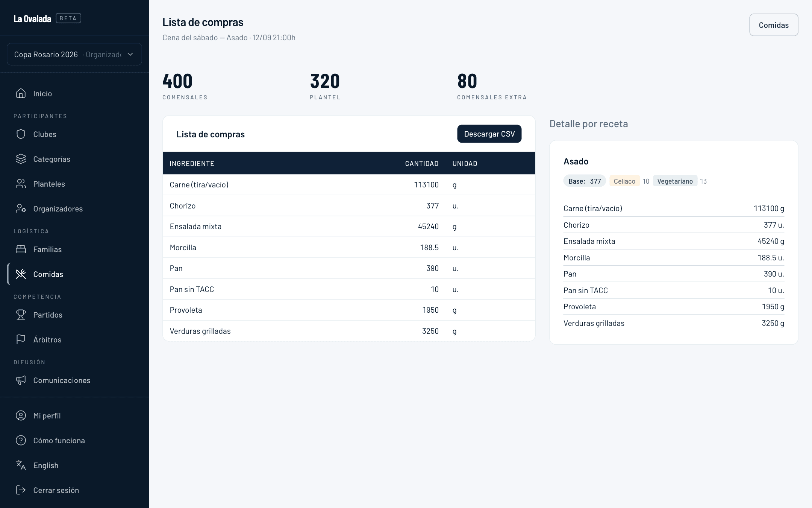Click the Celíaco diet tag
Viewport: 812px width, 508px height.
coord(624,181)
